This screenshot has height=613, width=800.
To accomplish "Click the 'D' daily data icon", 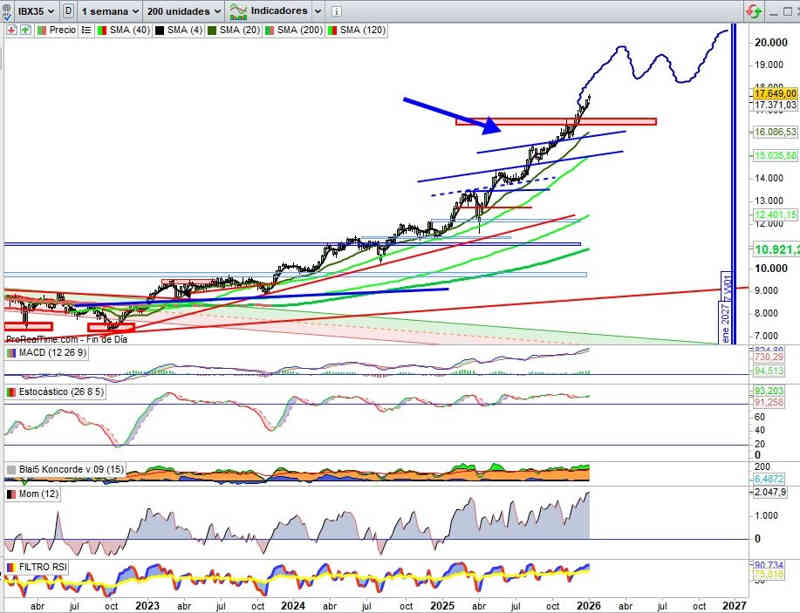I will pyautogui.click(x=68, y=11).
